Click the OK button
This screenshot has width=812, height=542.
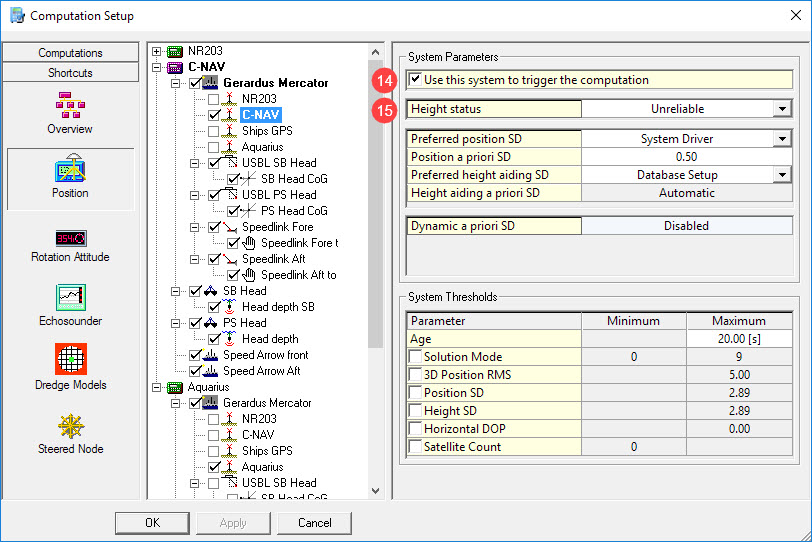click(x=152, y=523)
